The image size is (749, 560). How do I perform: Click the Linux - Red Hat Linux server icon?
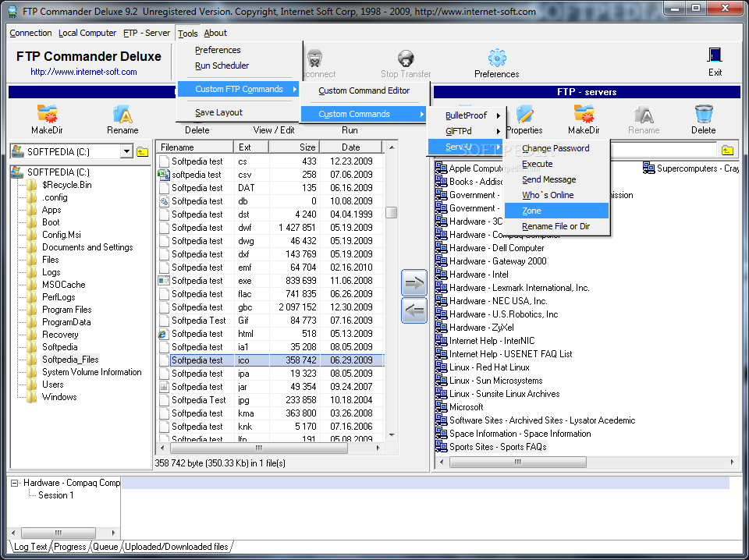click(x=441, y=367)
